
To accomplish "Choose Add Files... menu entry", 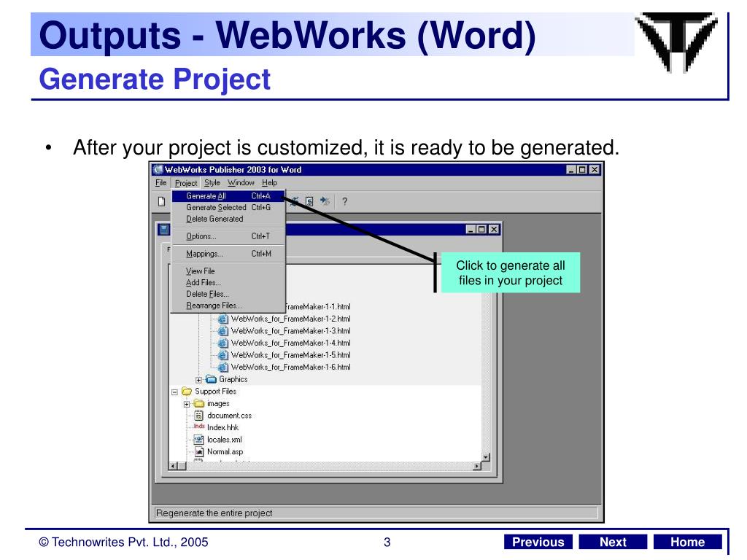I will [x=228, y=282].
